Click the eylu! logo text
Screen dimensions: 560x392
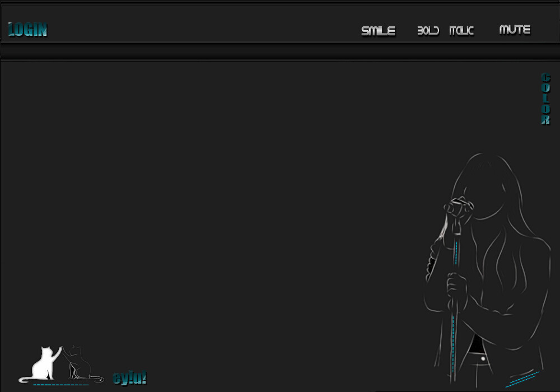click(129, 378)
